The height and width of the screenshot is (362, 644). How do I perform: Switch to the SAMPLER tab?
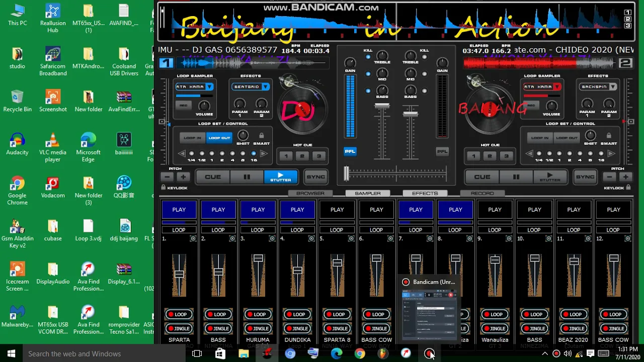(368, 193)
